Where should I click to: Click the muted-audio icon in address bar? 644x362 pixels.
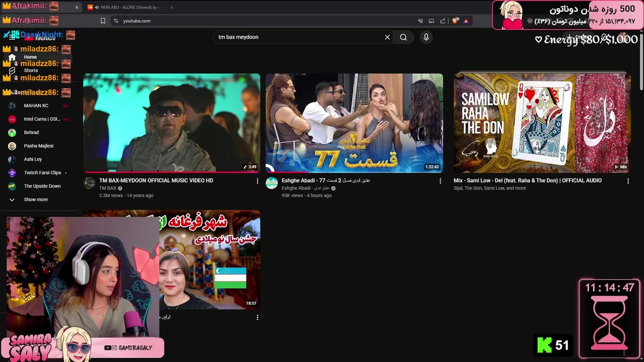[x=420, y=21]
